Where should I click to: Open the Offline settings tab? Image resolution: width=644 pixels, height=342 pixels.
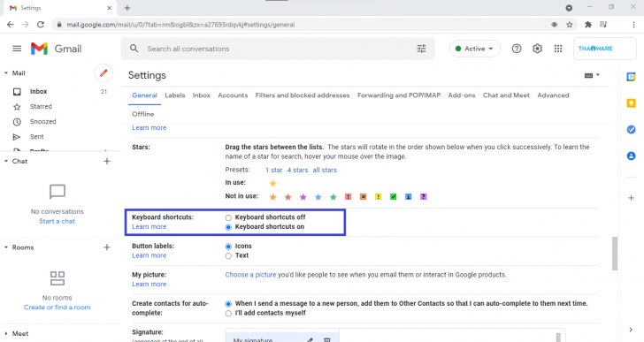click(143, 114)
